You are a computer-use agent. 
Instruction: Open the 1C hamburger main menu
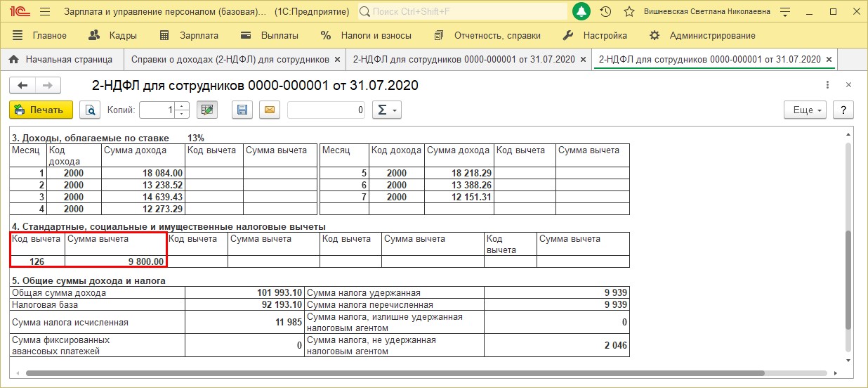tap(44, 12)
